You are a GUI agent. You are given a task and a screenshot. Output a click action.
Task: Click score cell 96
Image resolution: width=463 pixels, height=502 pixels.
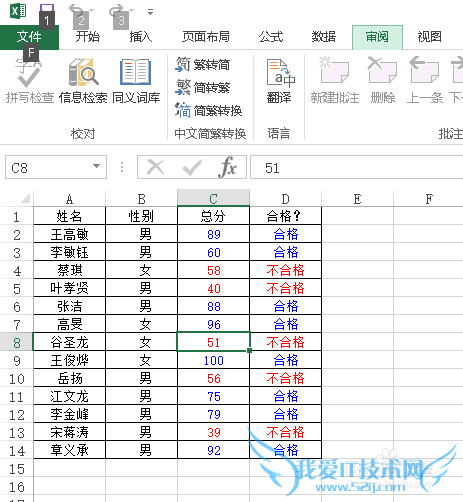click(213, 324)
